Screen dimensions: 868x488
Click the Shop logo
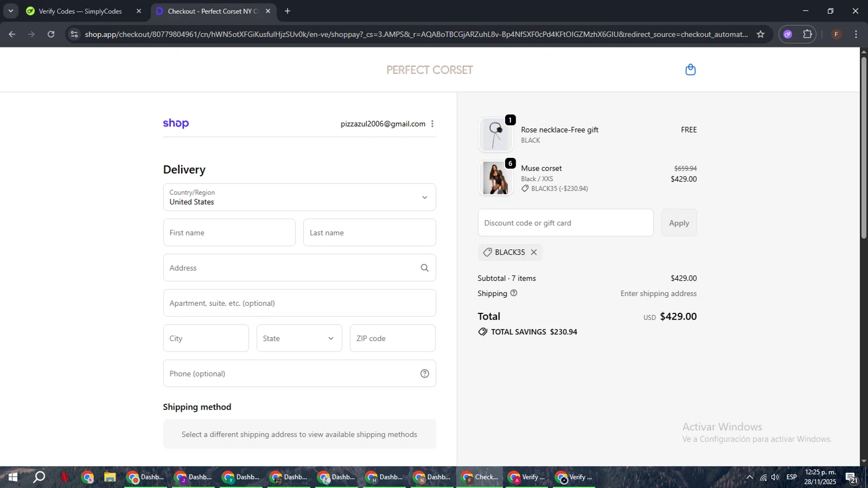coord(176,123)
